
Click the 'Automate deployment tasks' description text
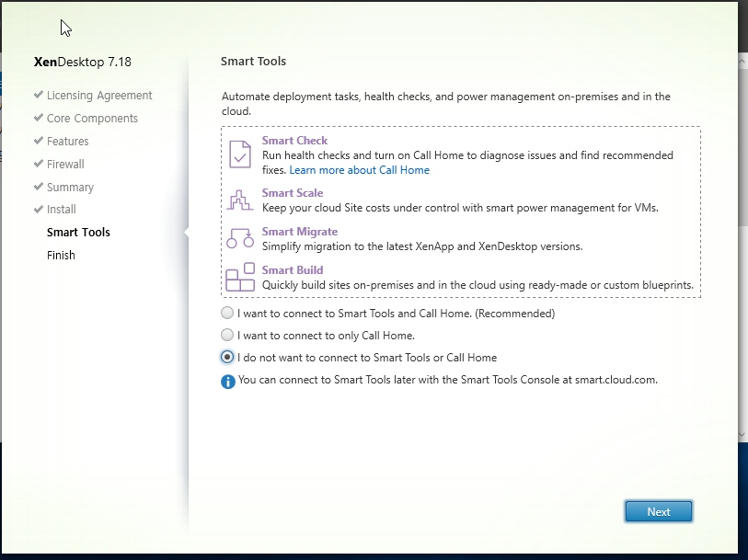point(446,103)
